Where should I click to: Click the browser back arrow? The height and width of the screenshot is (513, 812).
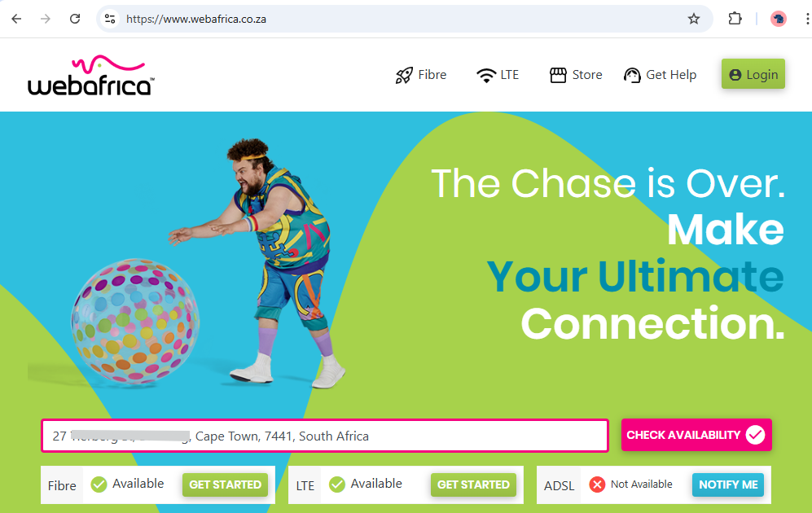[x=16, y=20]
